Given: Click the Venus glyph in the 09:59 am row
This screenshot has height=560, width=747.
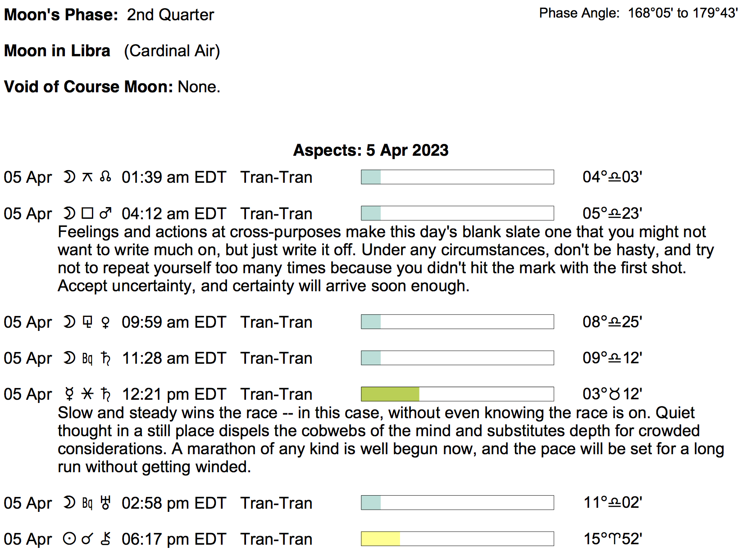Looking at the screenshot, I should (x=105, y=322).
